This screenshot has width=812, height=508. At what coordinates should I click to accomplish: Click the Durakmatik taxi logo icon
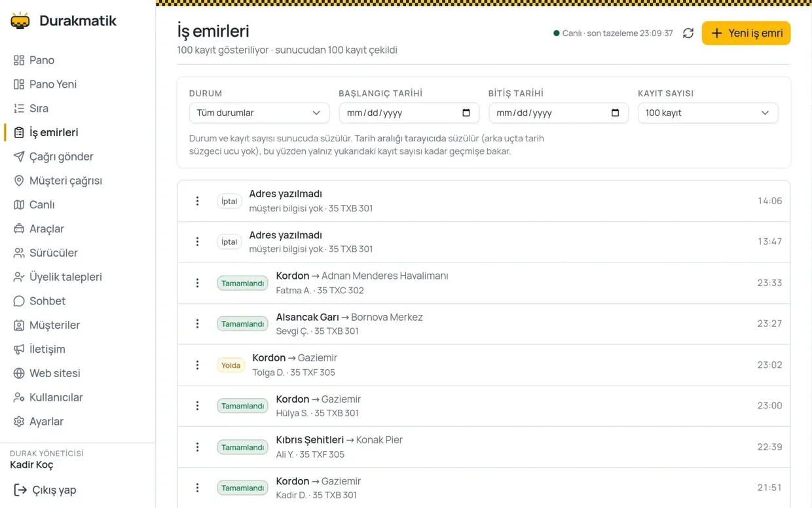pyautogui.click(x=20, y=20)
